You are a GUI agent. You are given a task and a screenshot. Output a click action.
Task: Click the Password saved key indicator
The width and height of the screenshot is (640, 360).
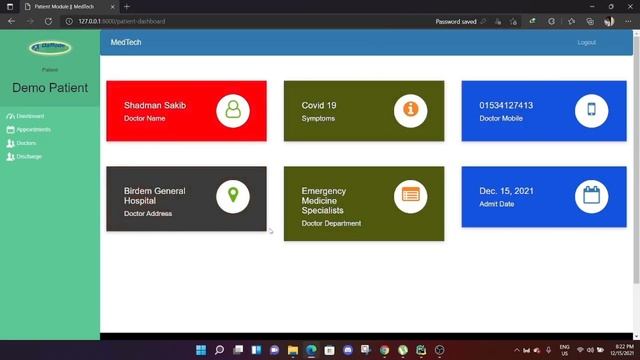pyautogui.click(x=460, y=22)
